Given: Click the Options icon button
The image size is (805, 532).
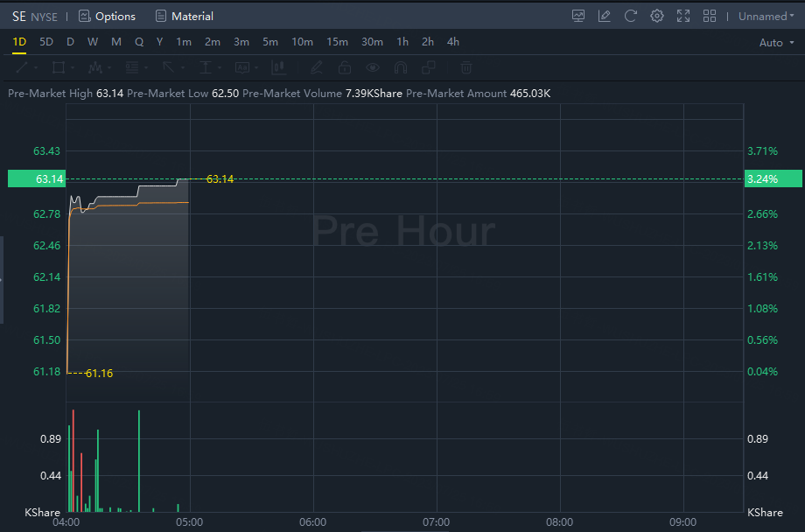Looking at the screenshot, I should pos(107,17).
